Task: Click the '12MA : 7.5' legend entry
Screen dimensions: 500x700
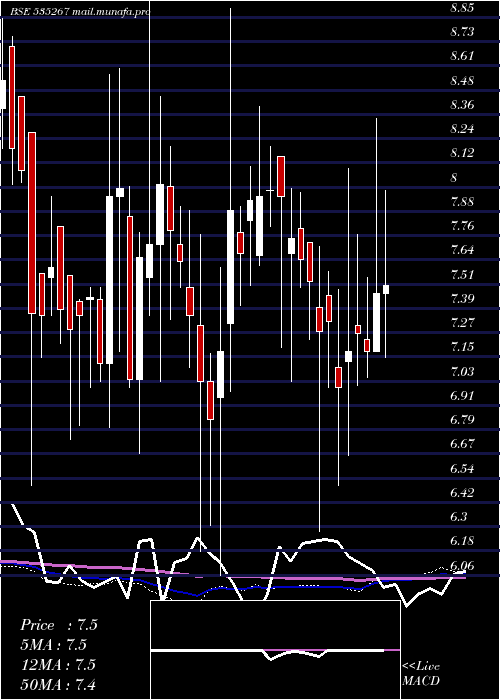Action: [58, 664]
